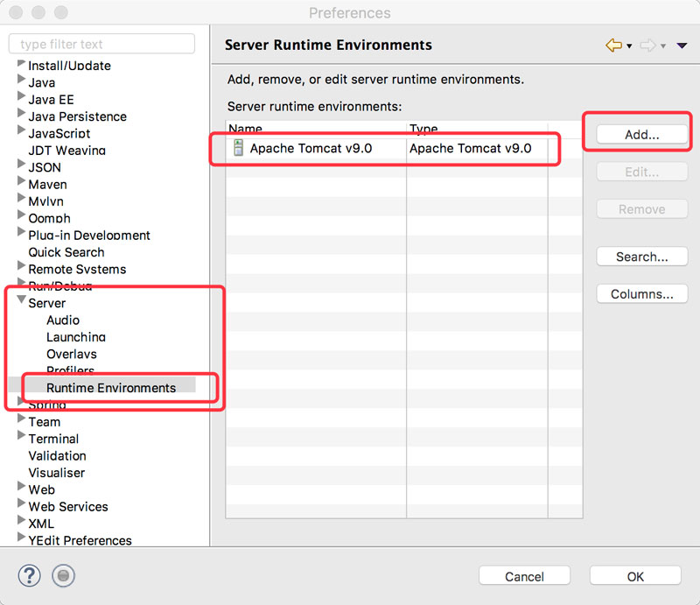Expand the Java tree node
The width and height of the screenshot is (700, 605).
pos(20,82)
